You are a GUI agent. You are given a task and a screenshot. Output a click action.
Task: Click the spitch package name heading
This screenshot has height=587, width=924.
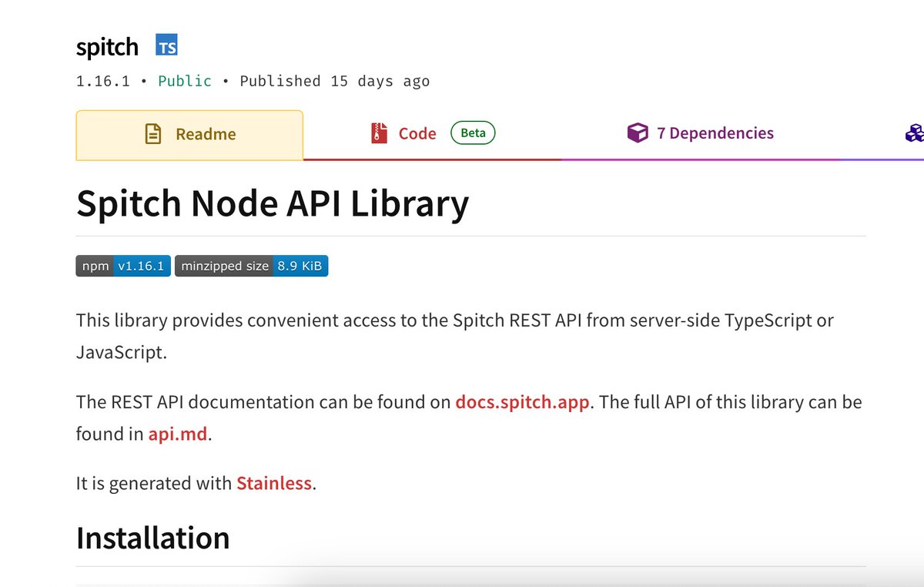click(x=107, y=47)
